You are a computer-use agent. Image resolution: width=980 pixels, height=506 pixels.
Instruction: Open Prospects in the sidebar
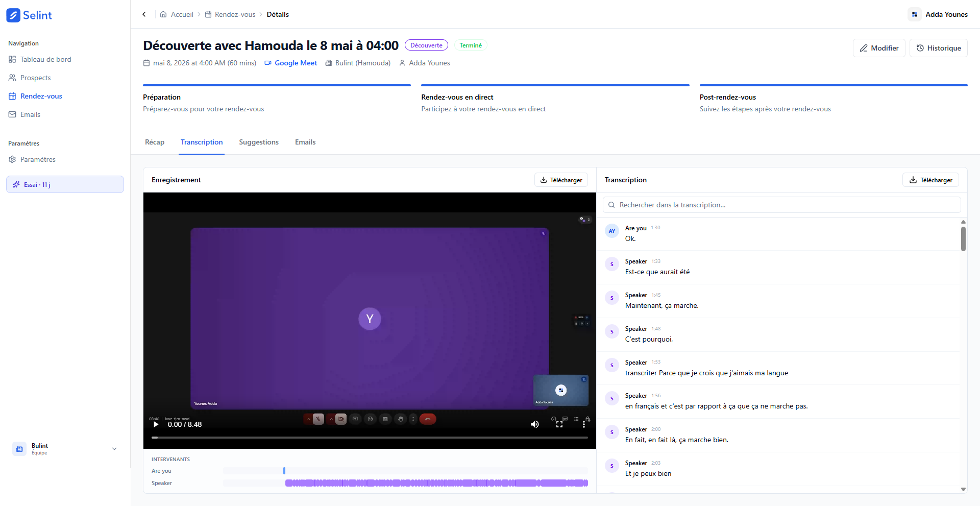tap(65, 78)
